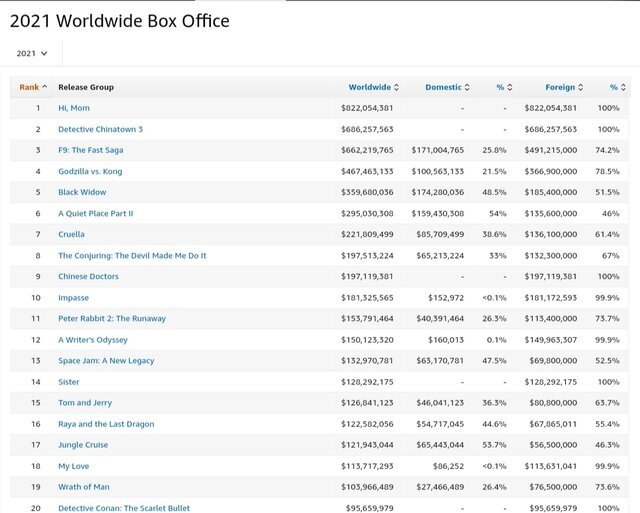Open Peter Rabbit 2: The Runaway link
The height and width of the screenshot is (513, 640).
(x=112, y=318)
